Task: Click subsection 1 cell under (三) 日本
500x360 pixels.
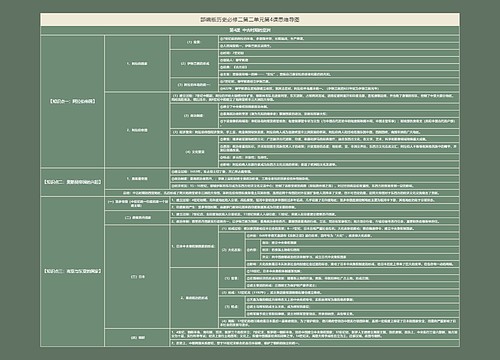Action: pos(194,246)
